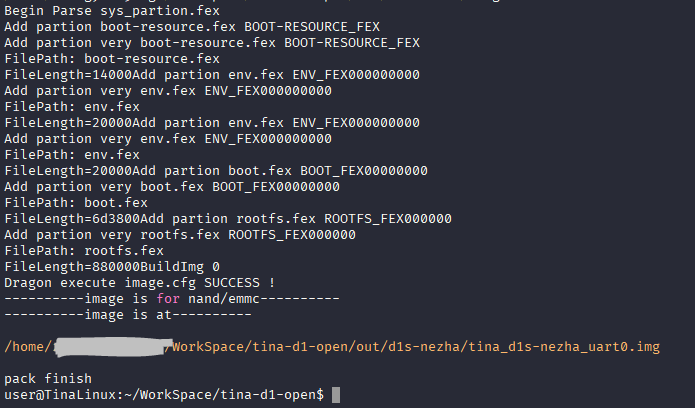Click the 'image is for nand/emmc' line
This screenshot has height=408, width=695.
coord(172,299)
